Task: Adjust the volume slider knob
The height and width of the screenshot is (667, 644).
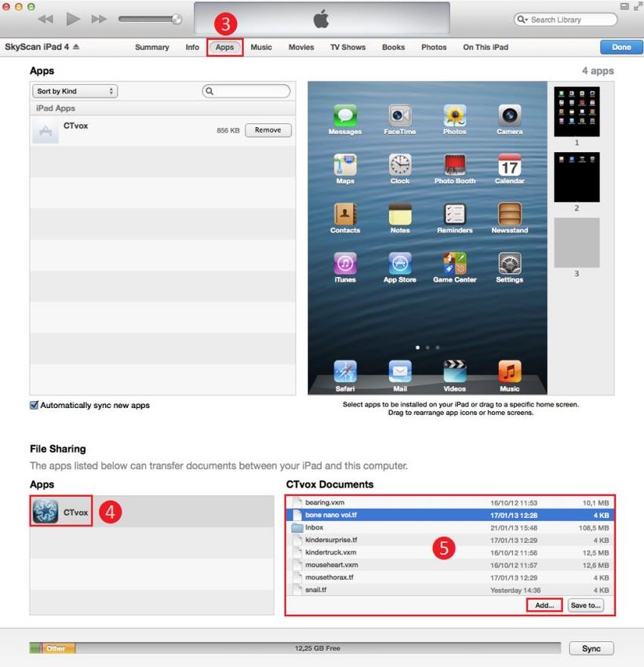Action: 176,19
